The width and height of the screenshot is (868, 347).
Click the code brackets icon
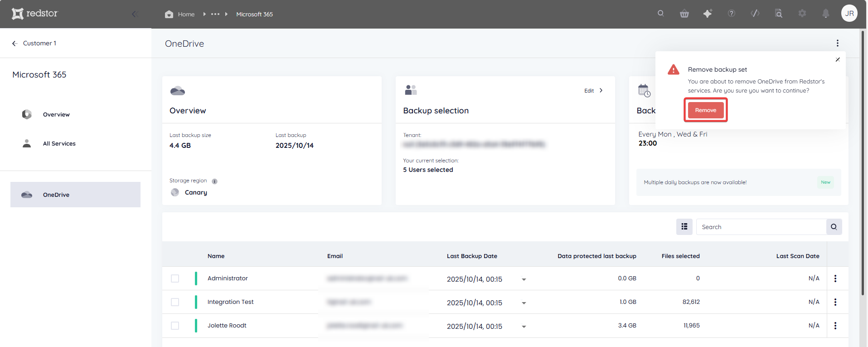coord(755,14)
